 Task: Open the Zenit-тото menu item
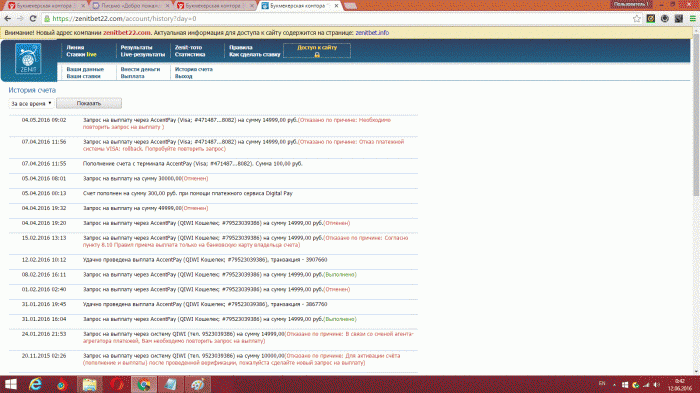(188, 47)
